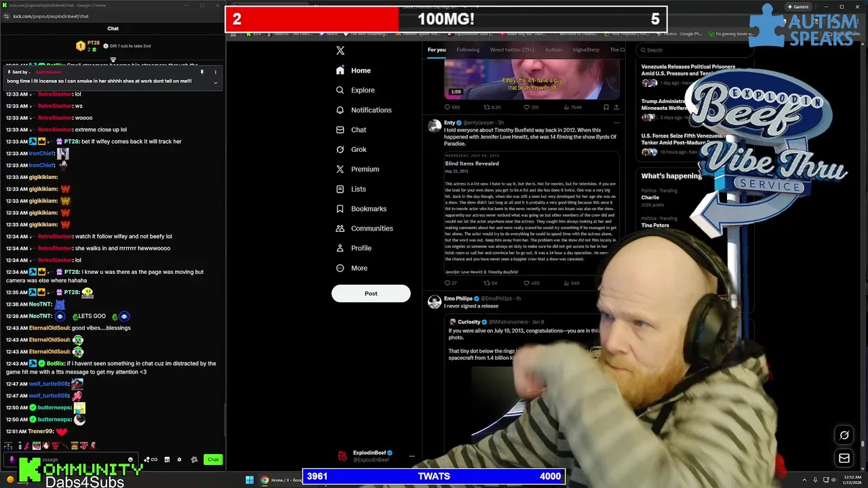Collapse the pinned message chevron
This screenshot has height=488, width=868.
tap(216, 83)
